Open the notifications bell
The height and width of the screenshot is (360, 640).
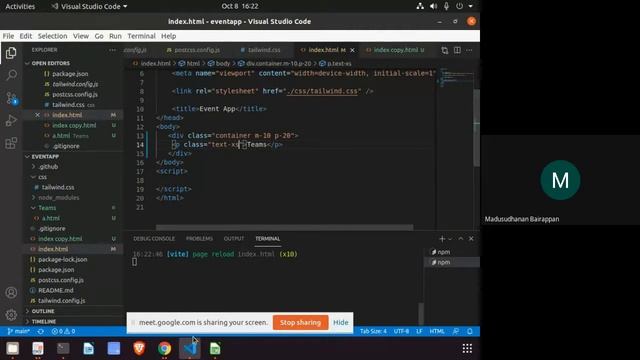470,331
